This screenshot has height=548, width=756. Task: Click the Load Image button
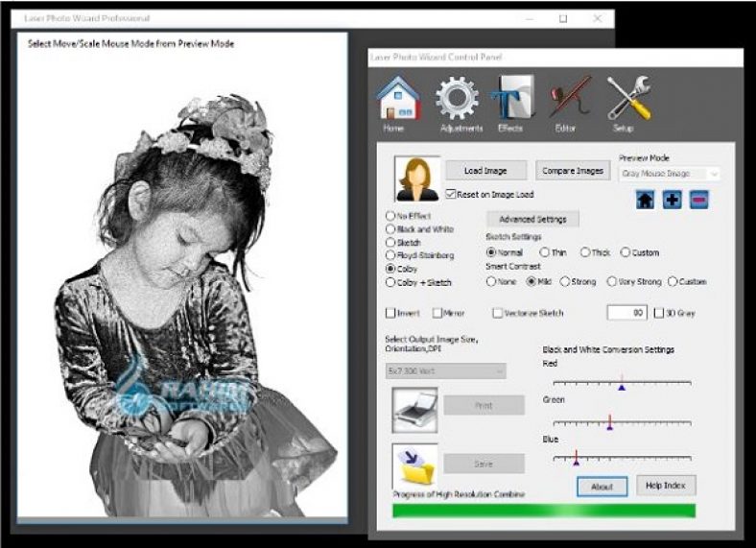click(x=486, y=171)
